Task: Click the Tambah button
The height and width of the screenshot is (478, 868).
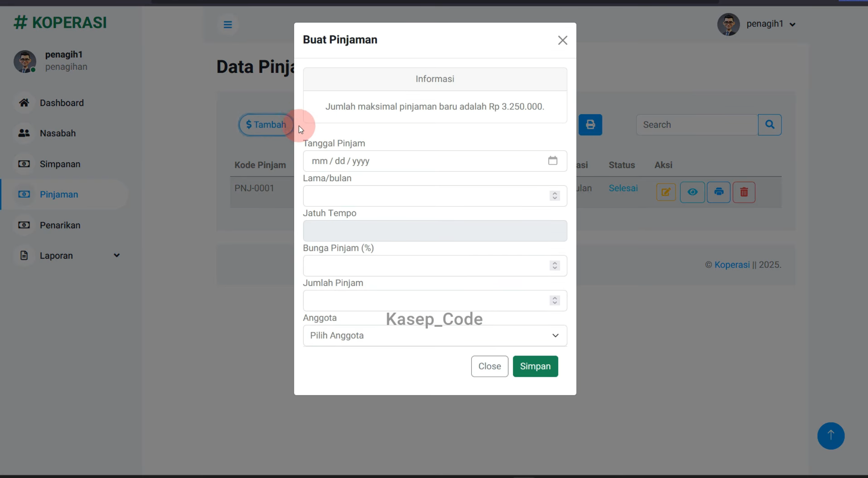Action: (266, 125)
